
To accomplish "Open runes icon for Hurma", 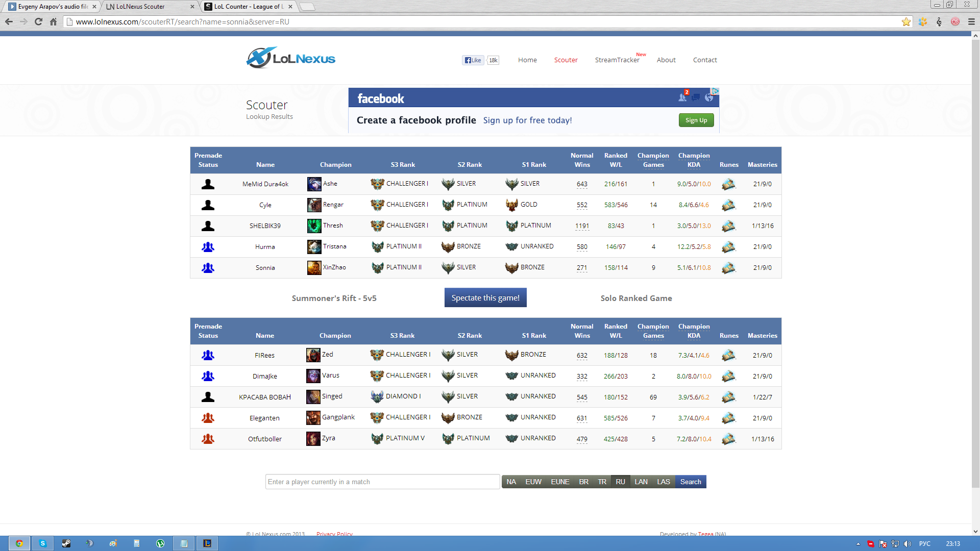I will [x=728, y=247].
